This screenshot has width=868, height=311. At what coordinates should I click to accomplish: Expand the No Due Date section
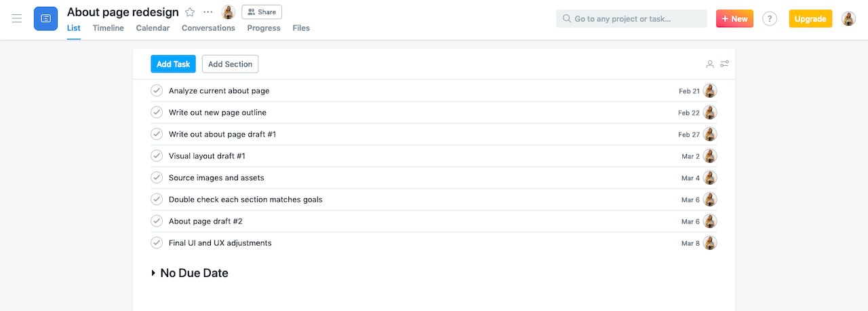[154, 274]
